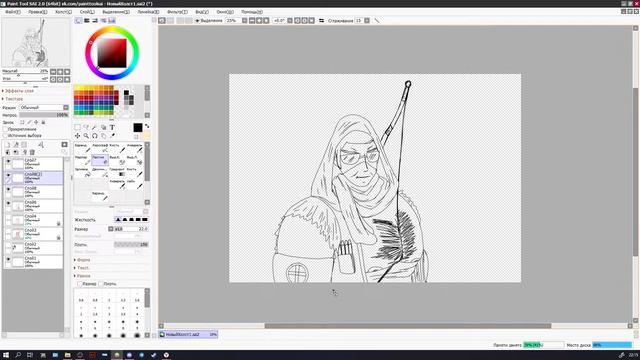
Task: Open the Слой menu
Action: click(87, 12)
